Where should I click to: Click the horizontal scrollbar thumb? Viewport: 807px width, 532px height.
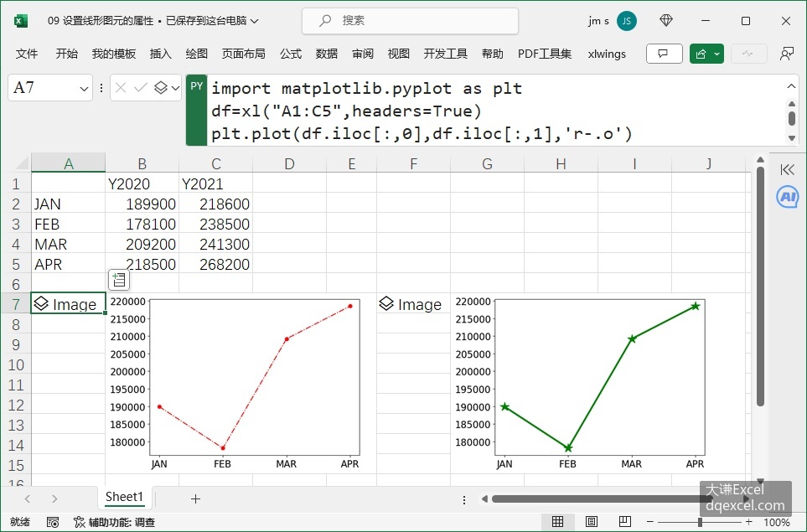603,498
